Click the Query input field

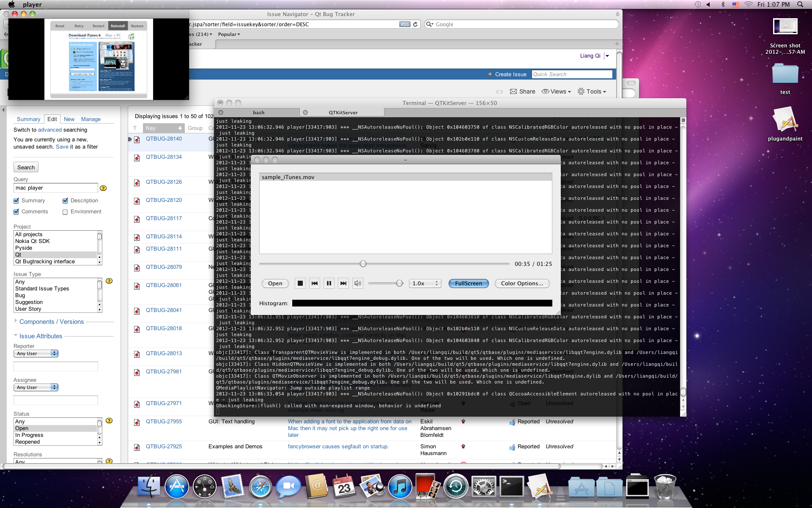(56, 188)
